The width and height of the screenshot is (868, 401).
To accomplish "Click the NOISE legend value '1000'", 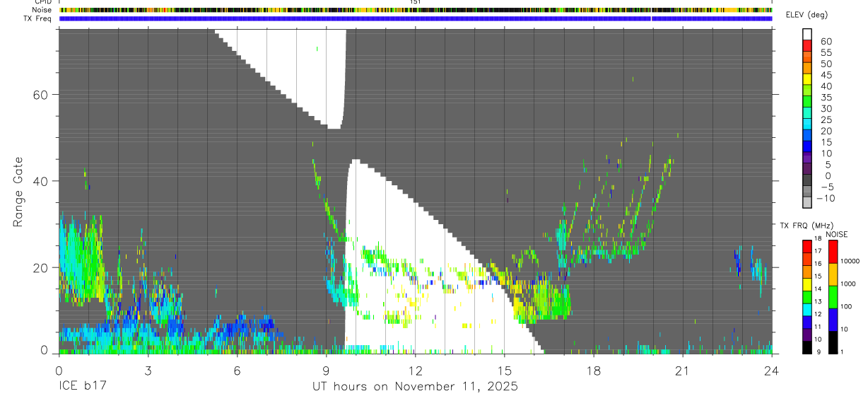I will coord(848,284).
